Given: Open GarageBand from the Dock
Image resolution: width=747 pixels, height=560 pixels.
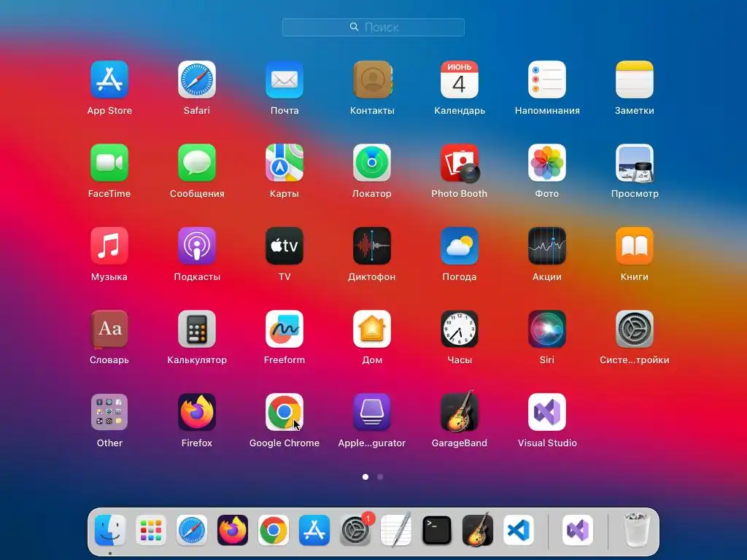Looking at the screenshot, I should coord(478,529).
